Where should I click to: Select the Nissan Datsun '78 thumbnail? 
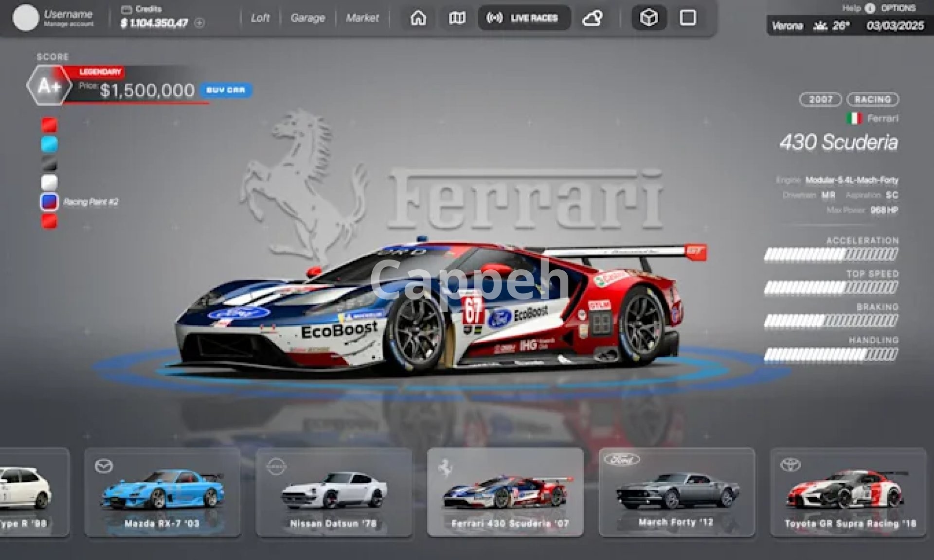[334, 492]
